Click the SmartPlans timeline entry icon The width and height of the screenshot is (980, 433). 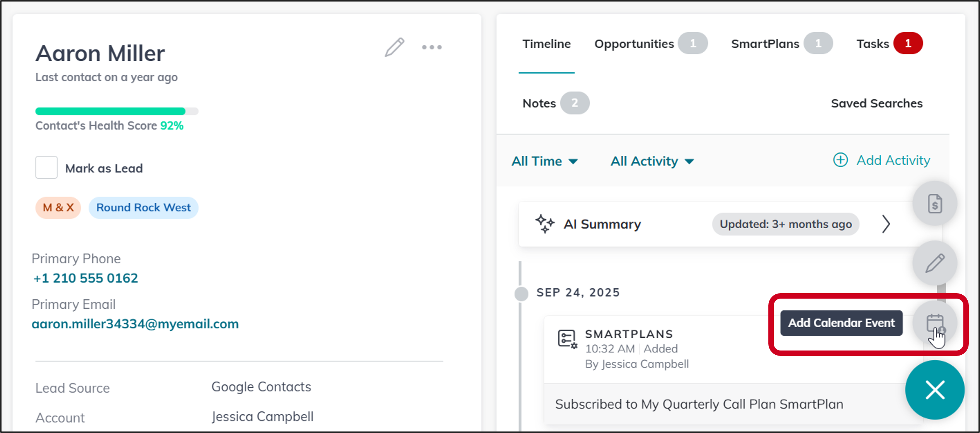click(568, 339)
